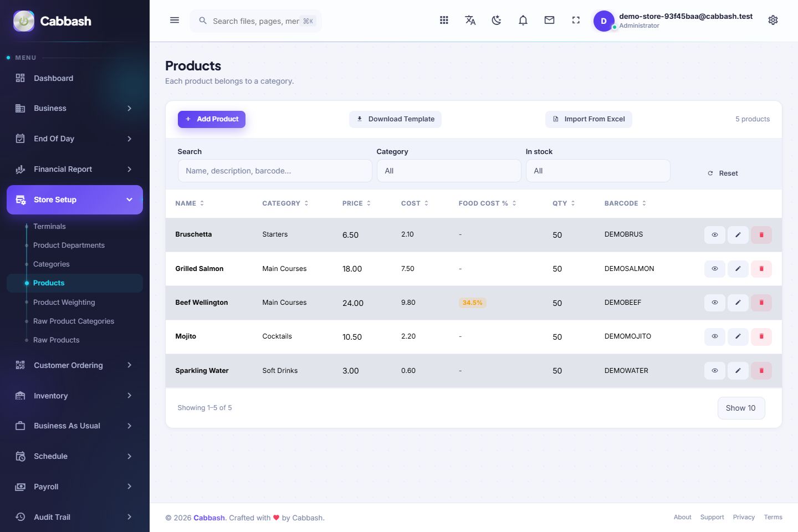The width and height of the screenshot is (798, 532).
Task: Delete the Grilled Salmon product
Action: (x=761, y=269)
